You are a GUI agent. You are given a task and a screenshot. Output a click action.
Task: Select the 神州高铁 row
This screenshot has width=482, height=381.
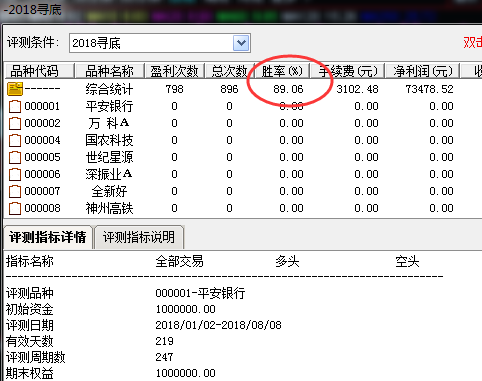click(x=109, y=208)
